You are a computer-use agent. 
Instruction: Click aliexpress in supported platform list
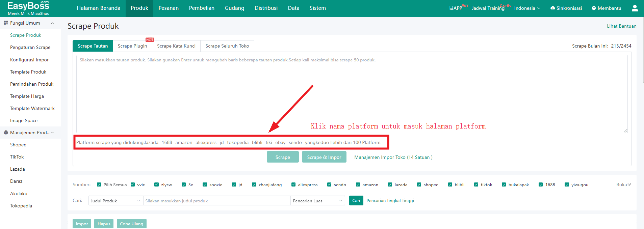click(206, 142)
